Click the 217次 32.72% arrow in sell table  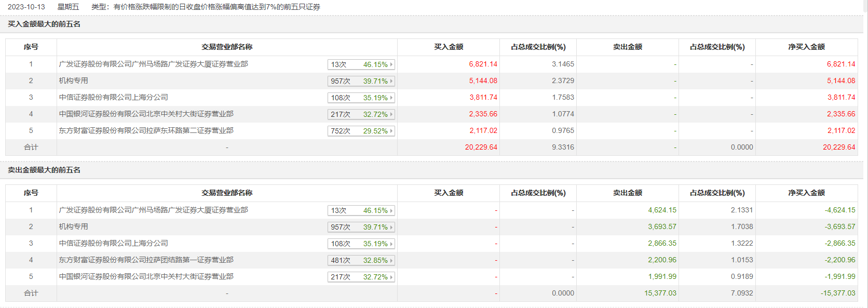coord(391,277)
